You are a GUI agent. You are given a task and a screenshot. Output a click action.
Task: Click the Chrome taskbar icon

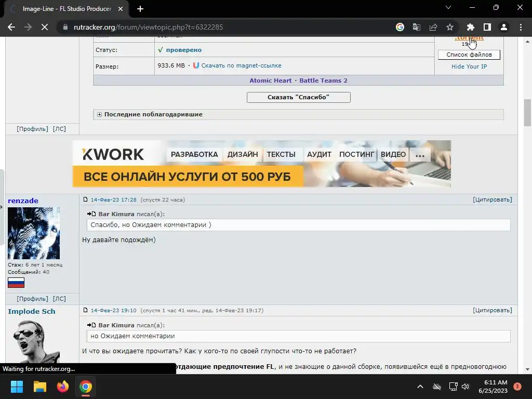point(86,387)
